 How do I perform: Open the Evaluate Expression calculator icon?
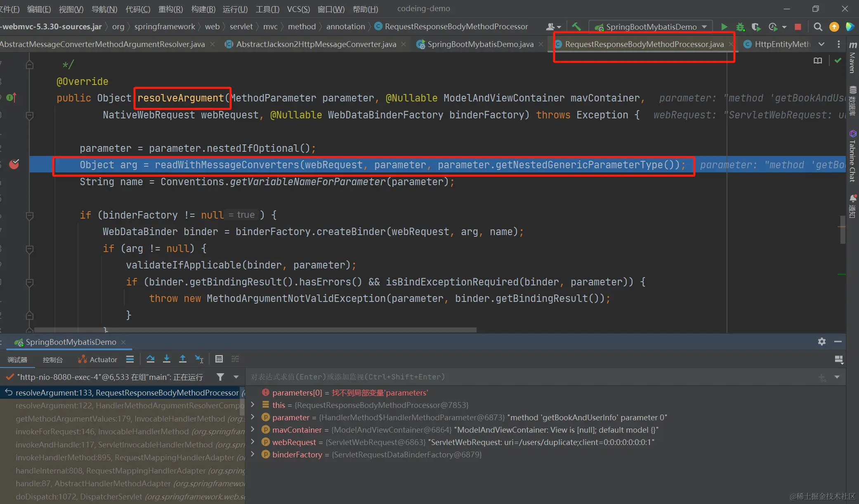tap(219, 359)
